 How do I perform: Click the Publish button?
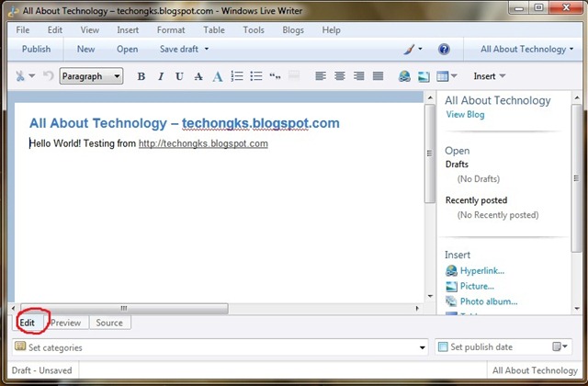[x=36, y=49]
